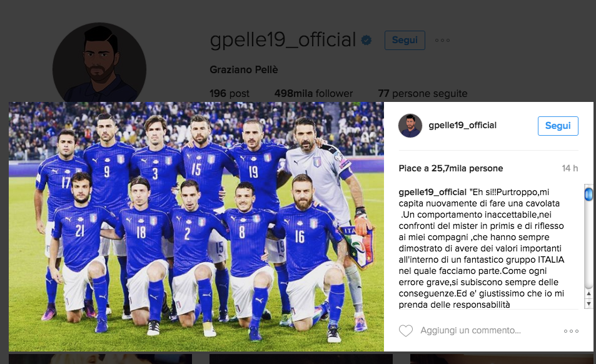Like the post with the heart icon
Image resolution: width=596 pixels, height=364 pixels.
(406, 331)
